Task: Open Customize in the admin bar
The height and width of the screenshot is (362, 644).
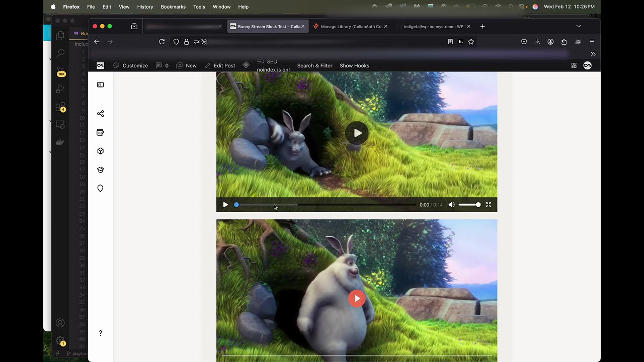Action: (130, 65)
